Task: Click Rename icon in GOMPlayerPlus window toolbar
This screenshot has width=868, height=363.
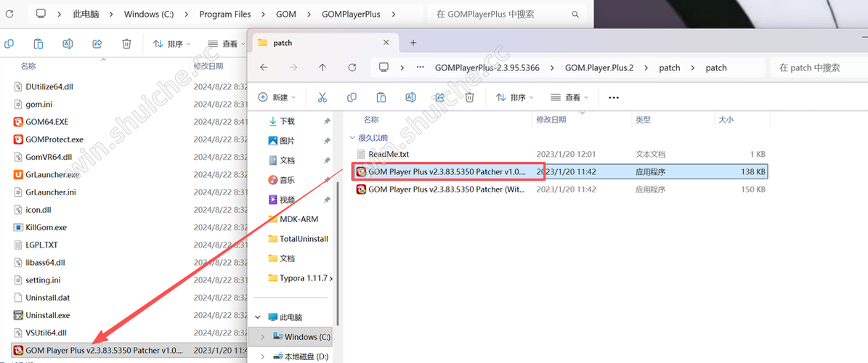Action: [x=68, y=44]
